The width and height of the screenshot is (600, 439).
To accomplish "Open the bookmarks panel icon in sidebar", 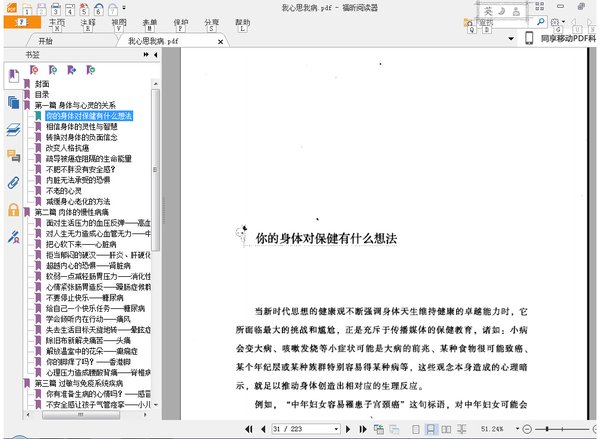I will click(x=13, y=77).
